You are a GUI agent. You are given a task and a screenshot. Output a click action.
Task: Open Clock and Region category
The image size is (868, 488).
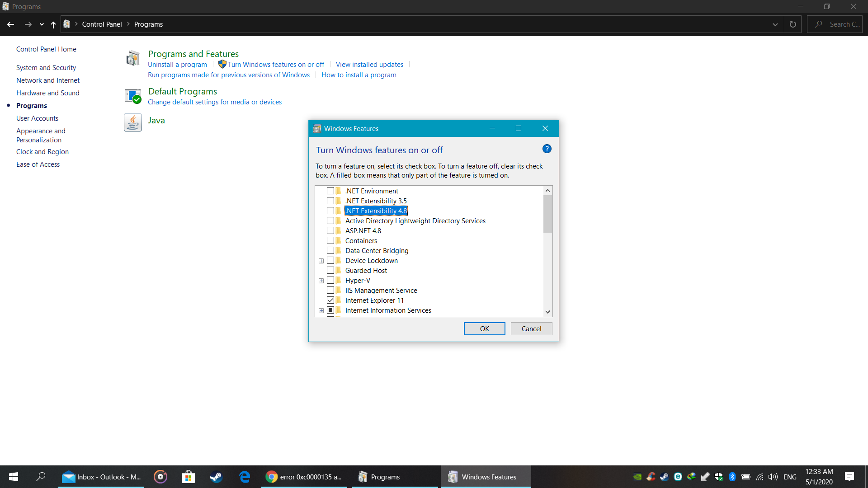tap(42, 152)
